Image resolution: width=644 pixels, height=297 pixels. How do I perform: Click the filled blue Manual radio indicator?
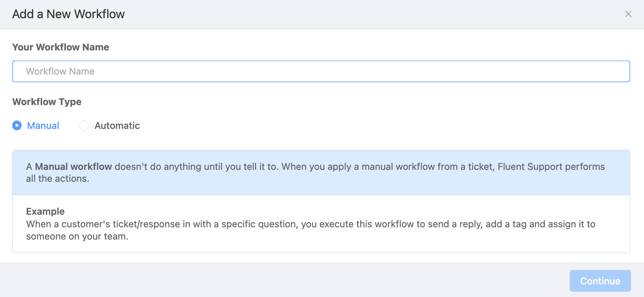(16, 125)
